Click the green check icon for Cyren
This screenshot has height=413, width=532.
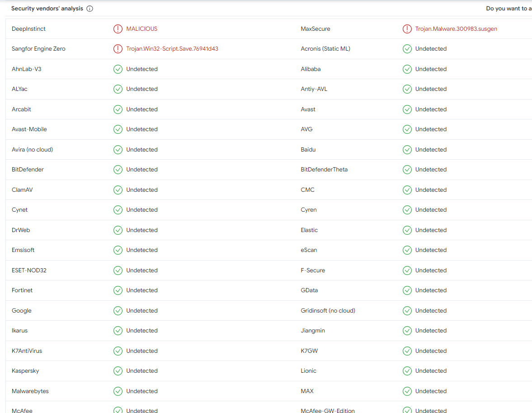(407, 210)
